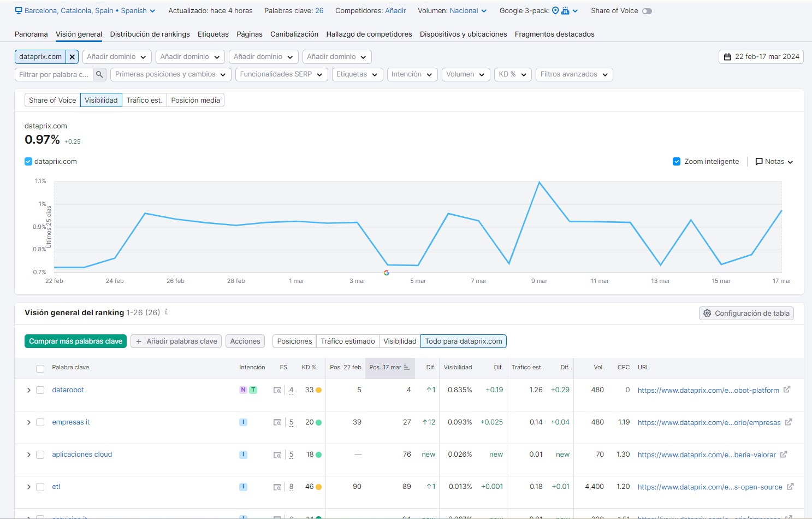Open Configuración de tabla settings

pos(746,313)
